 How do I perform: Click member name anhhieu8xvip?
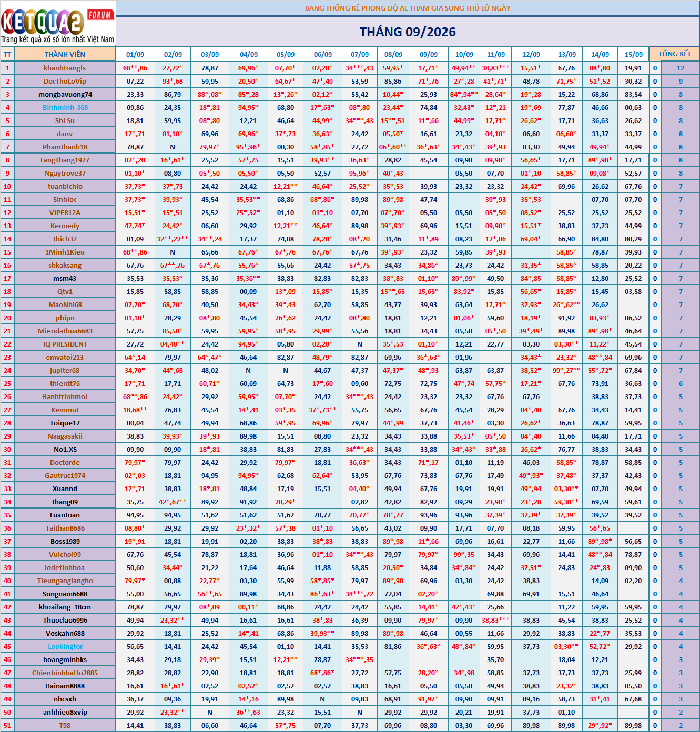65,712
